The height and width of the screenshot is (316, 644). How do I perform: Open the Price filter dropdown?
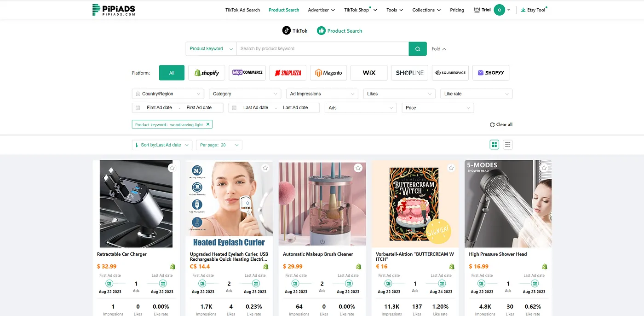click(x=438, y=108)
